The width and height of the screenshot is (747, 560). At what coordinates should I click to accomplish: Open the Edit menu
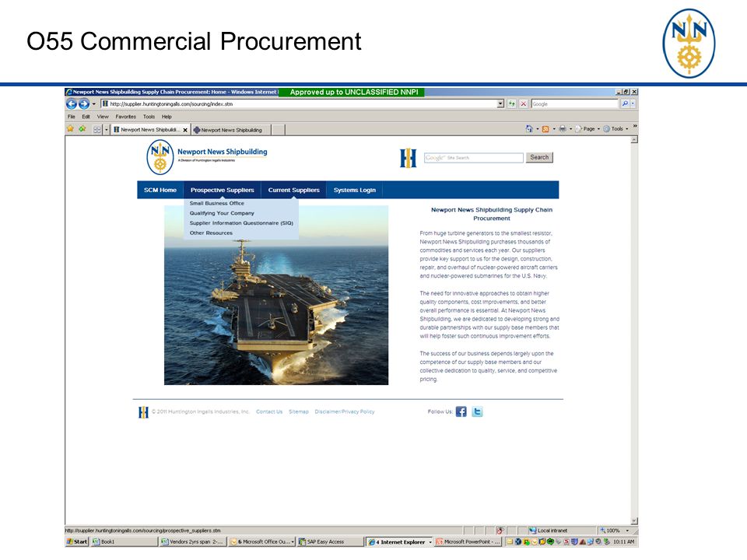86,117
